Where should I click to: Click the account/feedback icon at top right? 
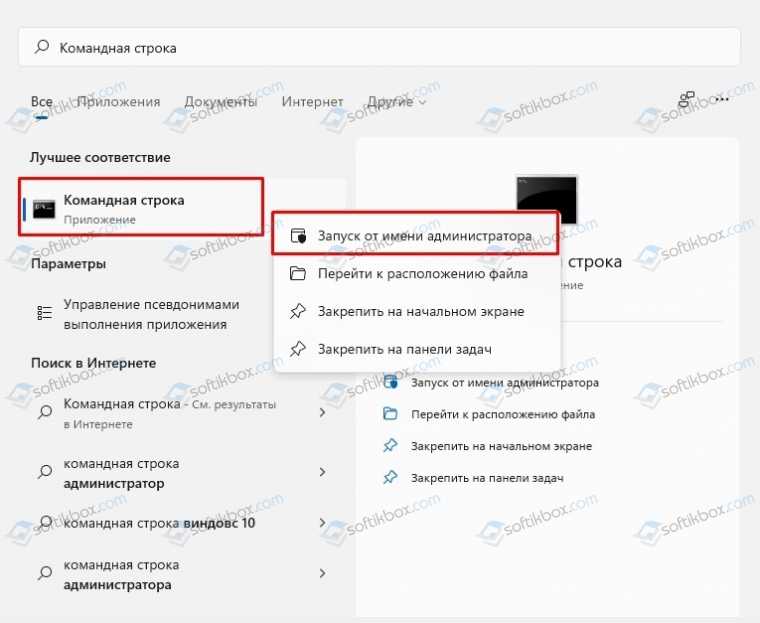(x=686, y=99)
